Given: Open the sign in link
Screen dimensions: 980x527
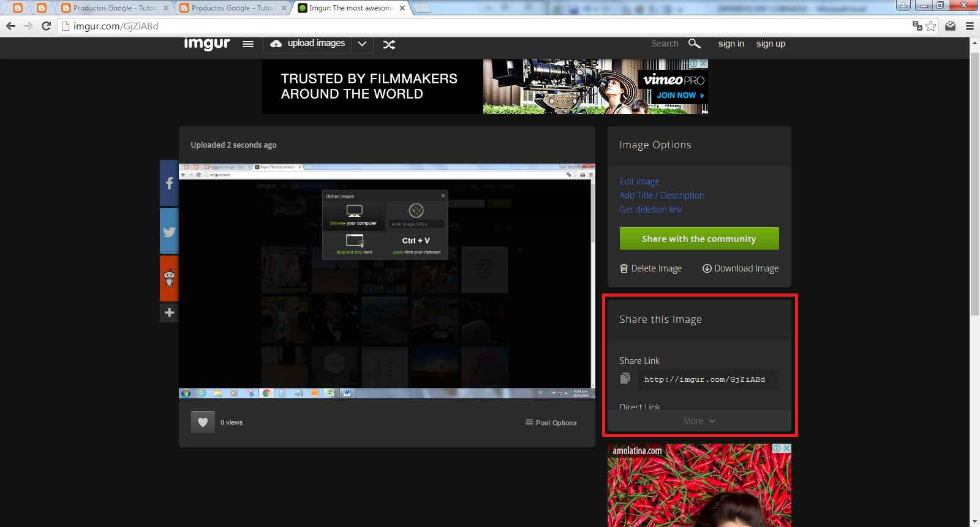Looking at the screenshot, I should tap(731, 44).
